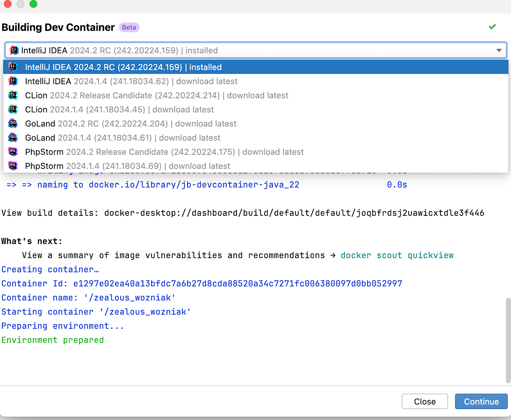511x420 pixels.
Task: Click the GoLand 2024.1.4 icon
Action: tap(13, 138)
